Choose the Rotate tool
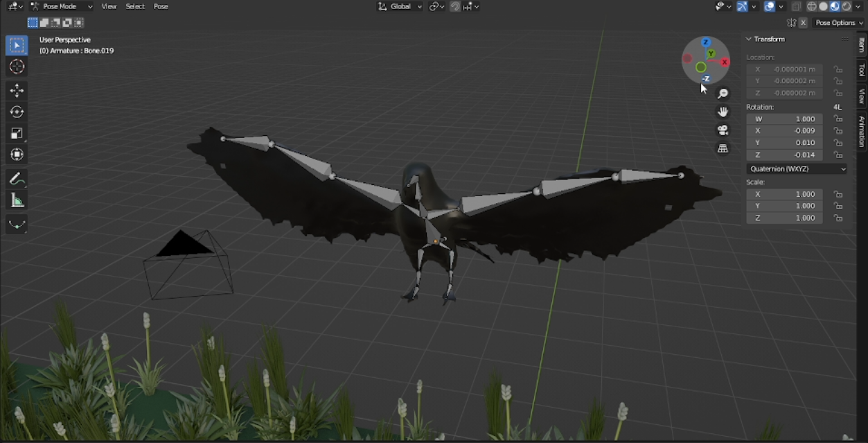Screen dimensions: 868x443 click(x=17, y=112)
